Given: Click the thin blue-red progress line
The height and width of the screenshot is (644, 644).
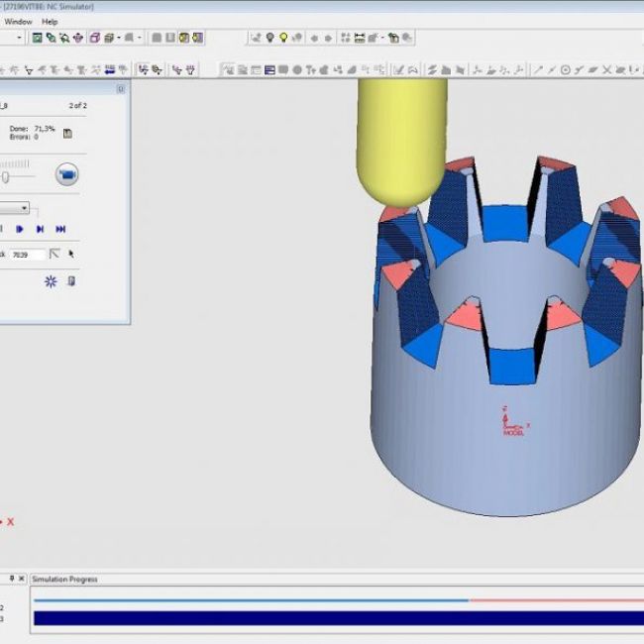Looking at the screenshot, I should click(x=339, y=600).
